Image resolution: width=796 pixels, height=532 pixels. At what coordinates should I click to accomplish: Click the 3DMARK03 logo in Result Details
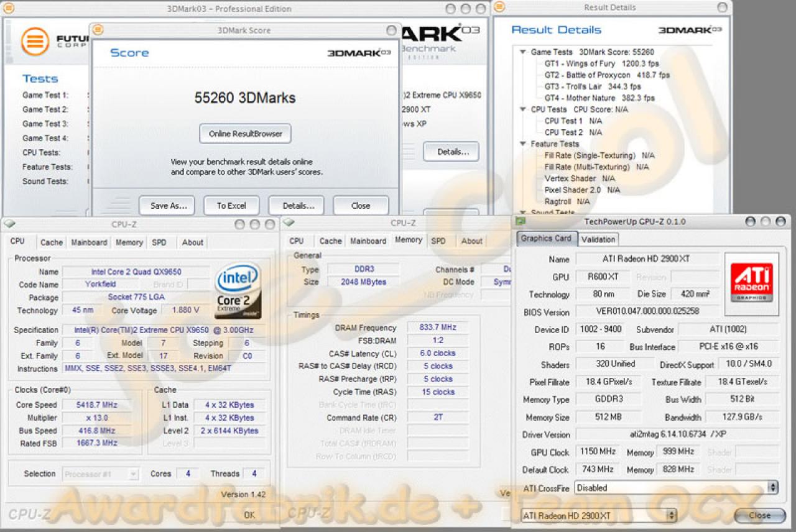click(x=690, y=30)
